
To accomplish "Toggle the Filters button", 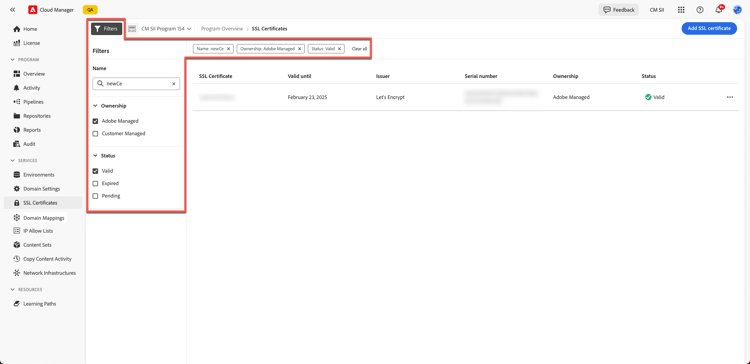I will (x=107, y=29).
